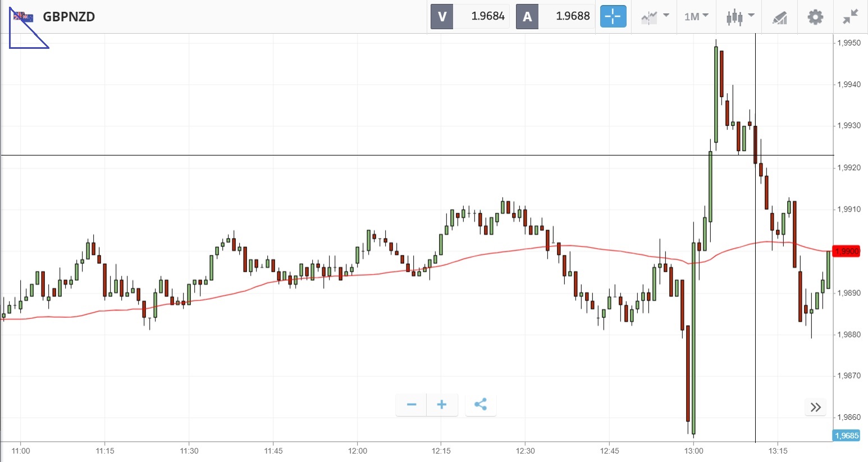
Task: Click the GBPNZD instrument name
Action: pos(68,17)
